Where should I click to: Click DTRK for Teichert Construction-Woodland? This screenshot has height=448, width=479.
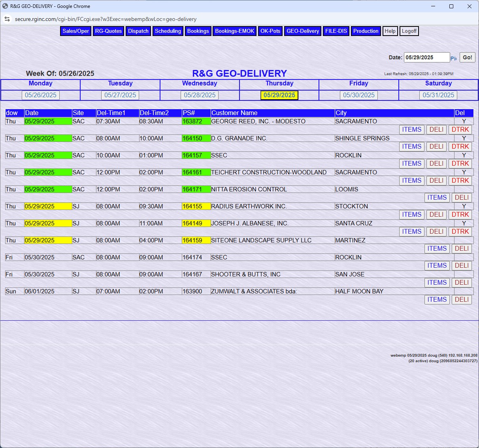pyautogui.click(x=460, y=181)
